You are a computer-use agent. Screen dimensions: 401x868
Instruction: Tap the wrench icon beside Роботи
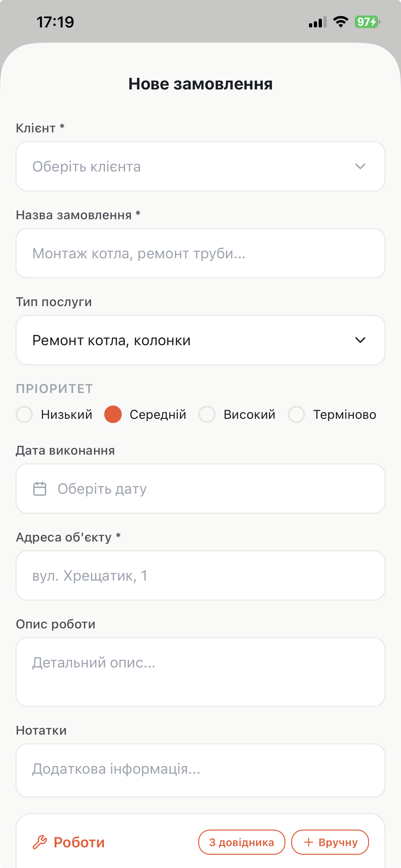pos(39,842)
